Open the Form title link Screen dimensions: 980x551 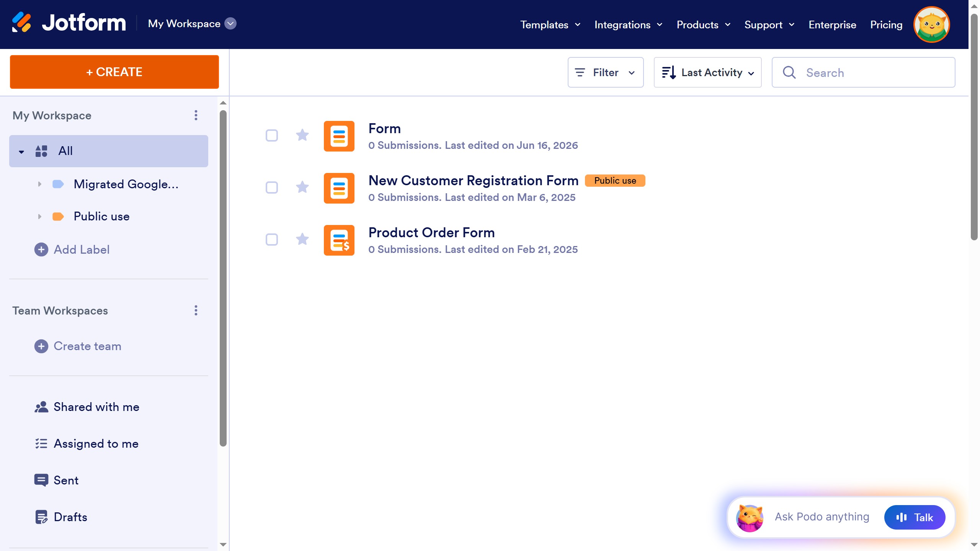385,128
